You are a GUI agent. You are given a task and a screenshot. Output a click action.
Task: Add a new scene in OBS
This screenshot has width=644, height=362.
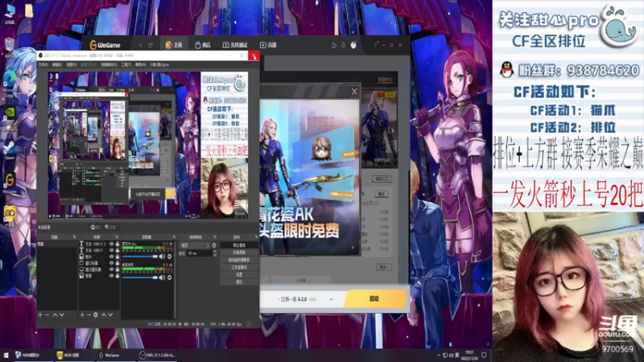point(40,315)
